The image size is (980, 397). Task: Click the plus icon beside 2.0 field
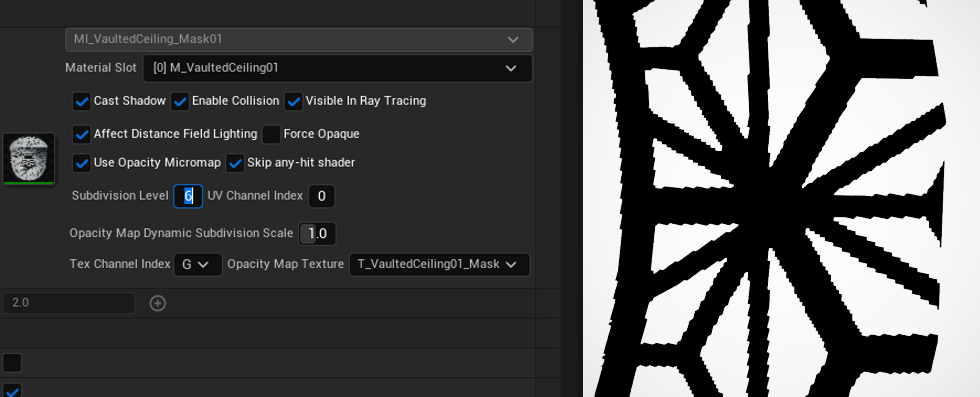pyautogui.click(x=158, y=303)
